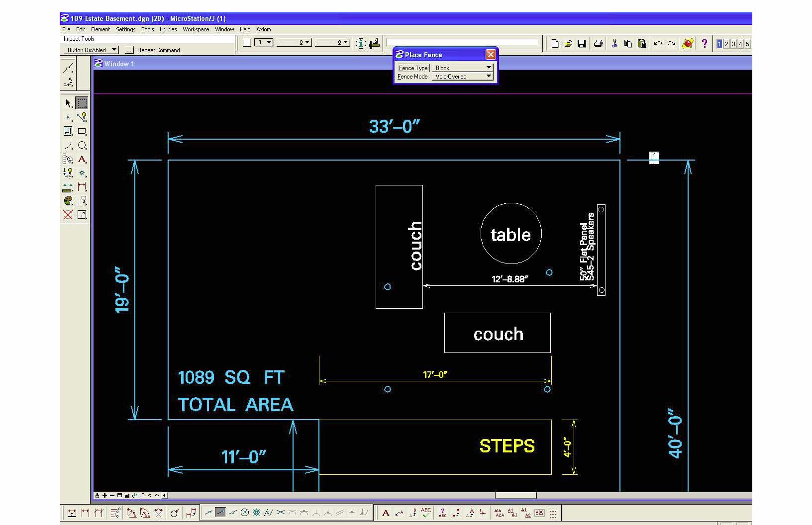Open the Fence Mode Void-Overlap dropdown
This screenshot has width=812, height=525.
(x=462, y=76)
